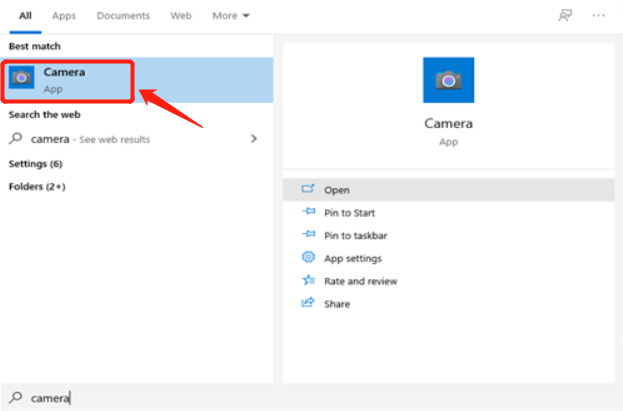This screenshot has height=411, width=623.
Task: Click the Camera app icon in Best match
Action: [22, 79]
